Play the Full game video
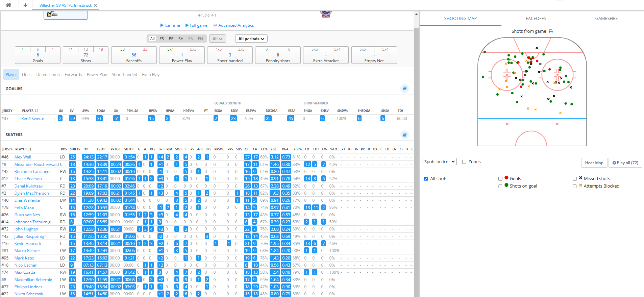Screen dimensions: 644x297 196,25
